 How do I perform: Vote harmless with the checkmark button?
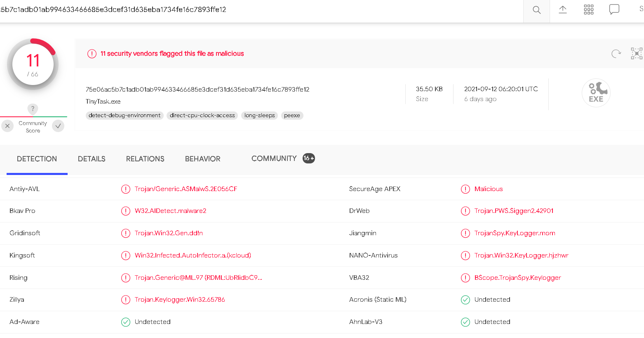click(x=58, y=126)
